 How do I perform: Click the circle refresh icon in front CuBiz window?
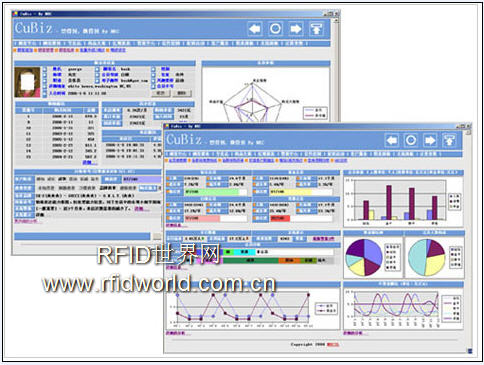411,140
